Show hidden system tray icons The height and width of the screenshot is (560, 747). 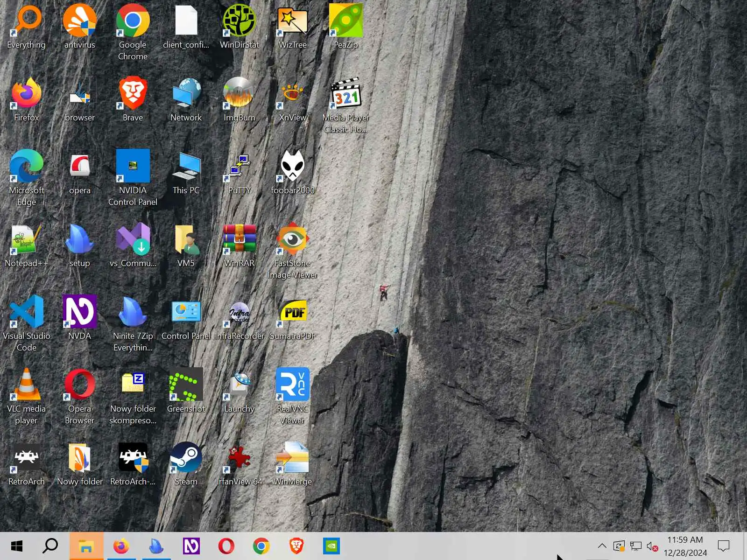[602, 546]
